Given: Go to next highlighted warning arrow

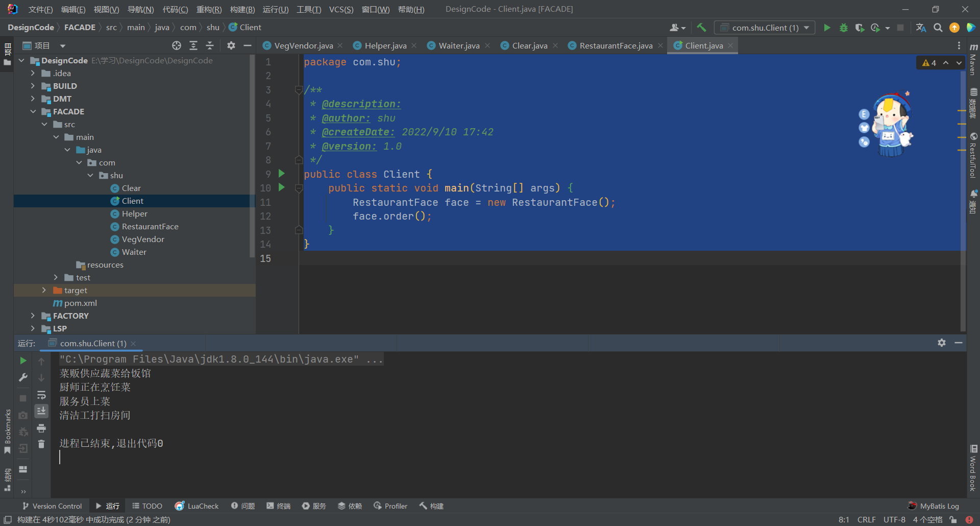Looking at the screenshot, I should [959, 63].
